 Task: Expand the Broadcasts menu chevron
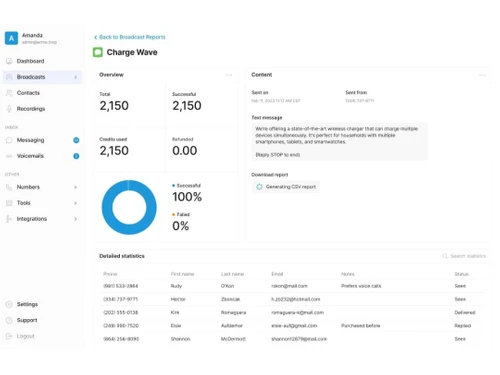[x=75, y=77]
